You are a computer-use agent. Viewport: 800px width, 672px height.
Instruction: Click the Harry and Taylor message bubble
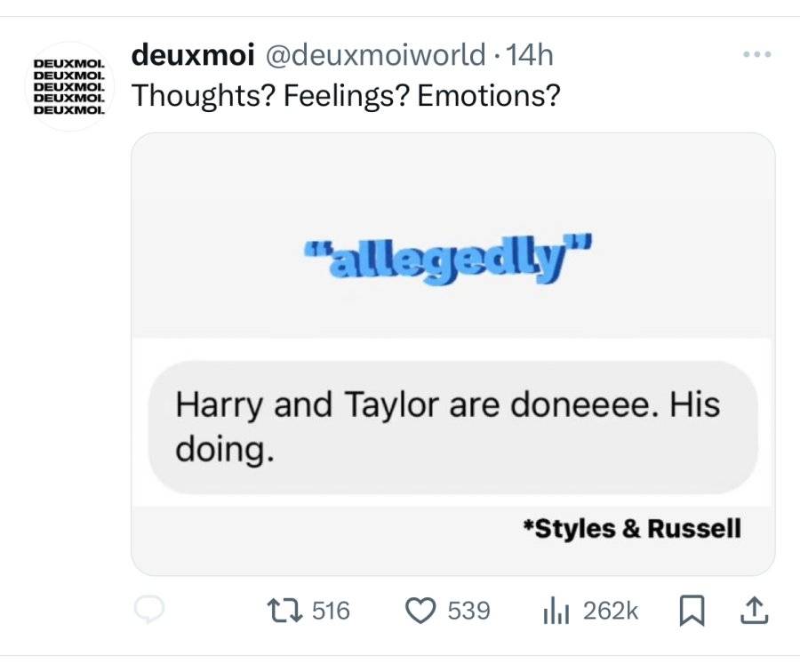tap(452, 427)
